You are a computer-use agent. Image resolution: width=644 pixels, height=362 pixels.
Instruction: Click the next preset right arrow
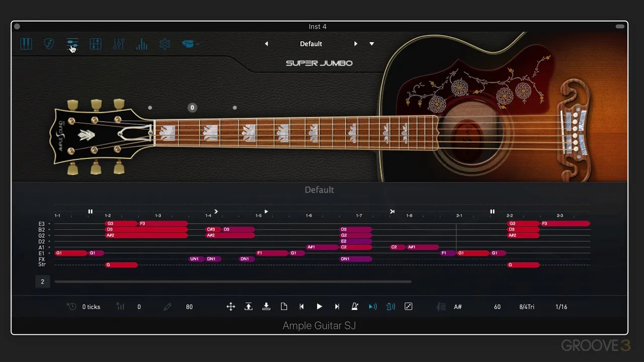pos(356,44)
